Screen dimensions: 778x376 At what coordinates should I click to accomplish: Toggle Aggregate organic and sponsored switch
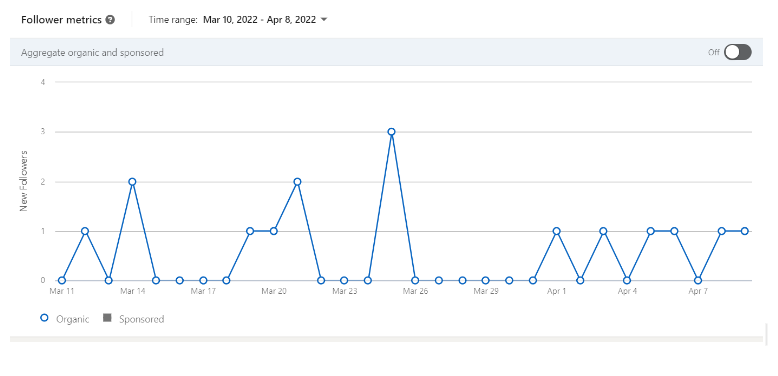(737, 52)
